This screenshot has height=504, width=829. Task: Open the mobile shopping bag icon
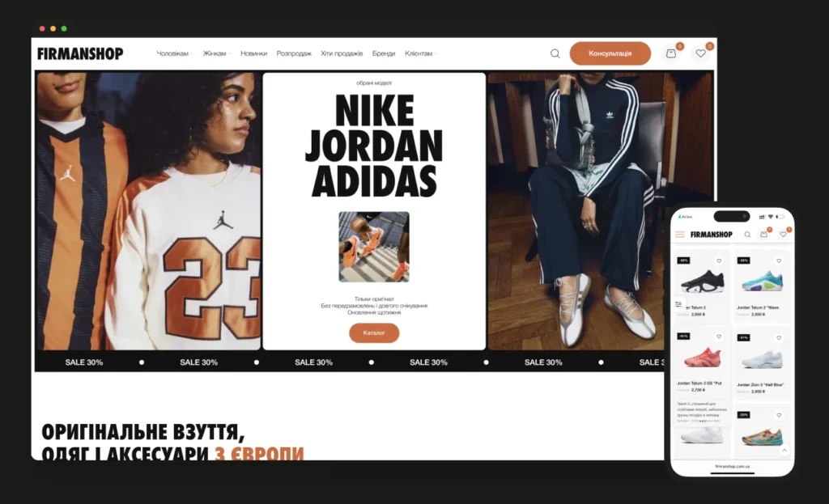(x=763, y=235)
